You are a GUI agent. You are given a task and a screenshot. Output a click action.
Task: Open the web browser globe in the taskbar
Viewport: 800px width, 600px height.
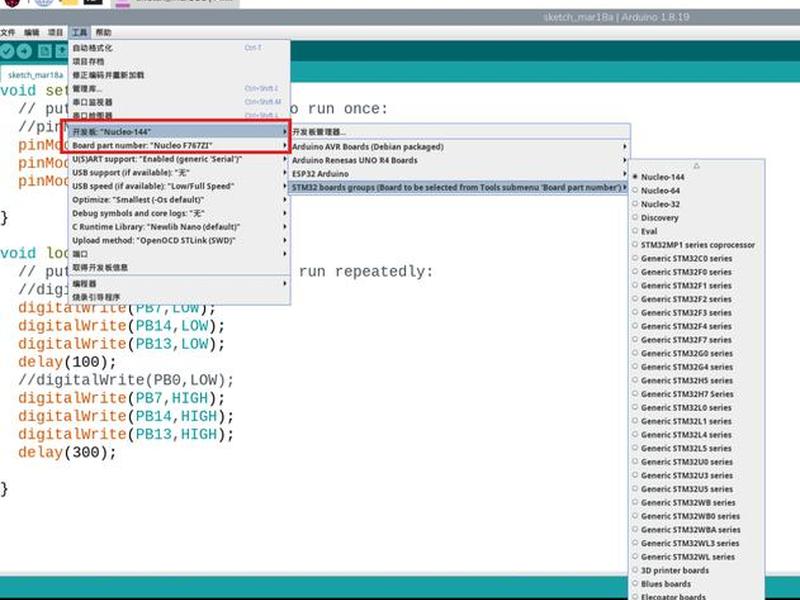(44, 3)
